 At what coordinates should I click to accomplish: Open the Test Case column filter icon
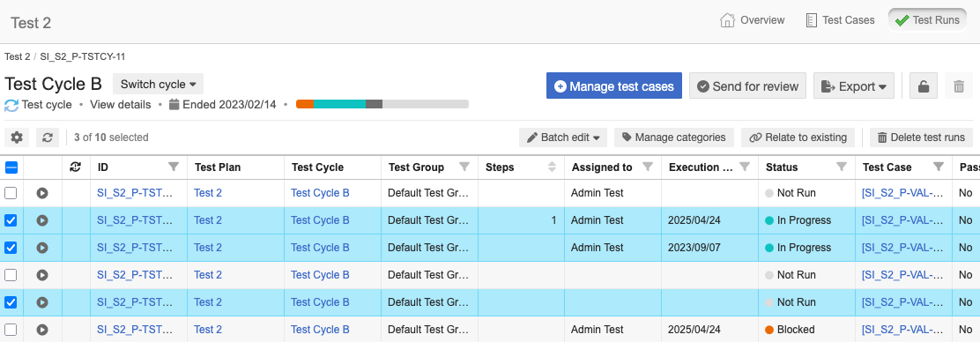tap(939, 167)
